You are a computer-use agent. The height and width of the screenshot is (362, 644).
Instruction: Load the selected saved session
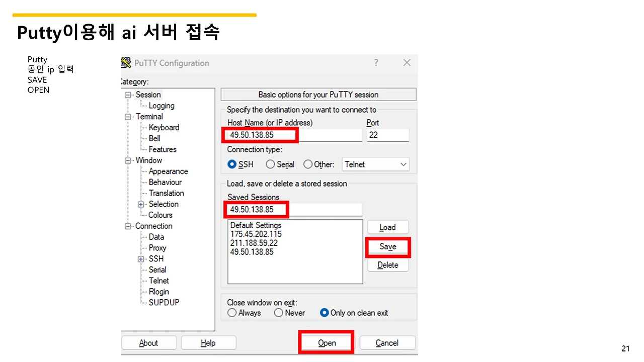(x=387, y=227)
